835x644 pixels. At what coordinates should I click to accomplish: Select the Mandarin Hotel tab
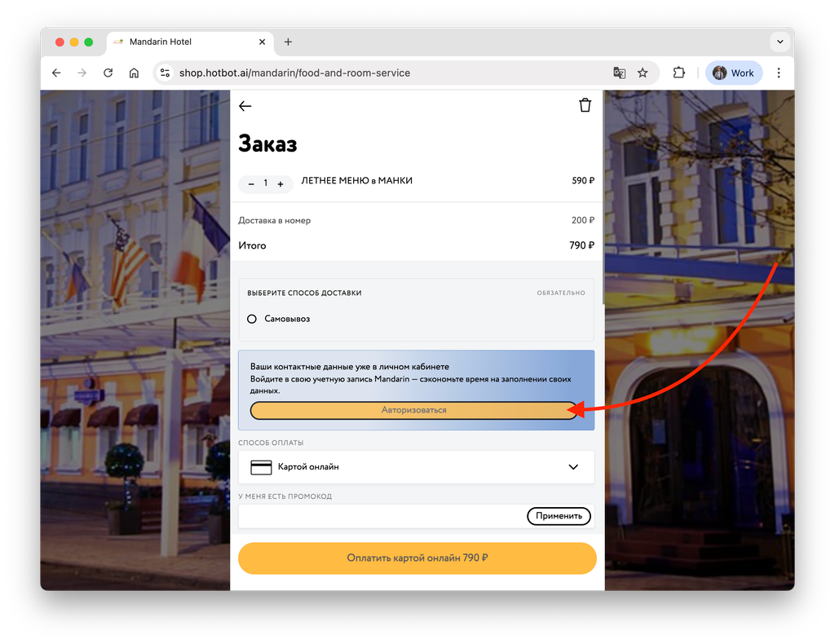[191, 42]
